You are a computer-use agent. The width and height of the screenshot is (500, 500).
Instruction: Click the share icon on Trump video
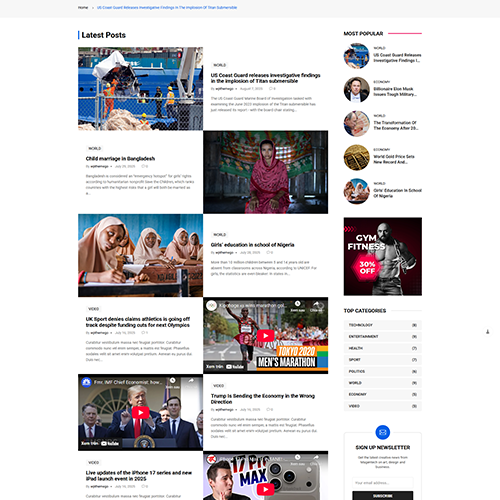pos(191,380)
